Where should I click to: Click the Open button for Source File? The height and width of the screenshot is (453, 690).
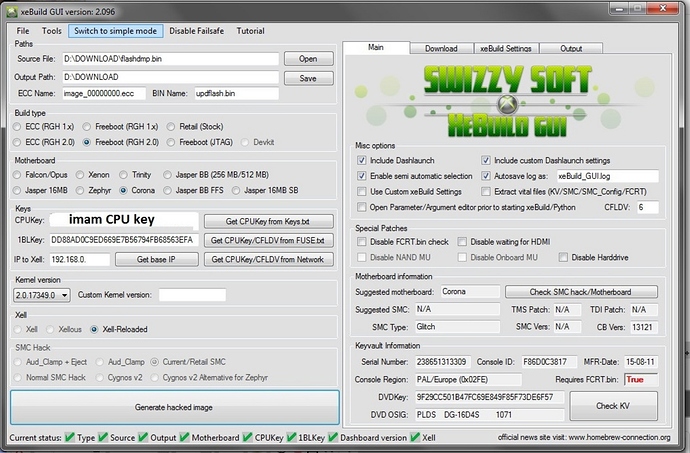308,59
